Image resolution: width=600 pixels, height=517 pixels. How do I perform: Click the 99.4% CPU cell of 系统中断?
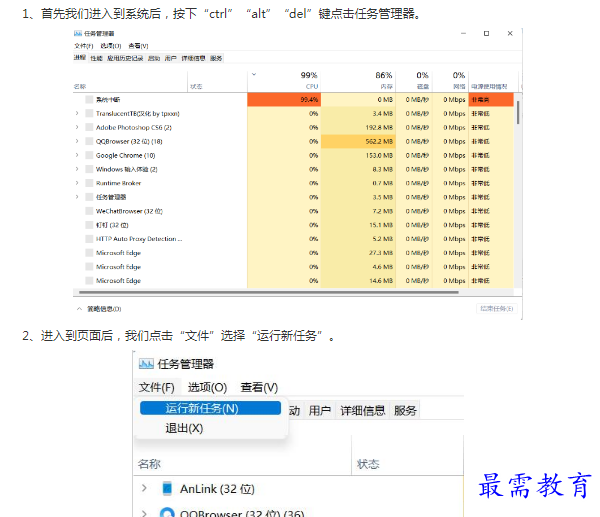284,99
